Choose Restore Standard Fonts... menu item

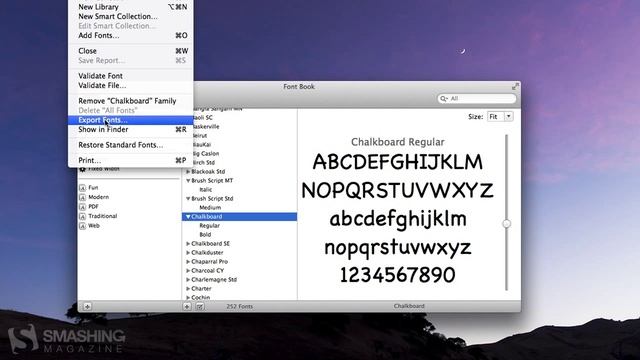click(x=131, y=145)
